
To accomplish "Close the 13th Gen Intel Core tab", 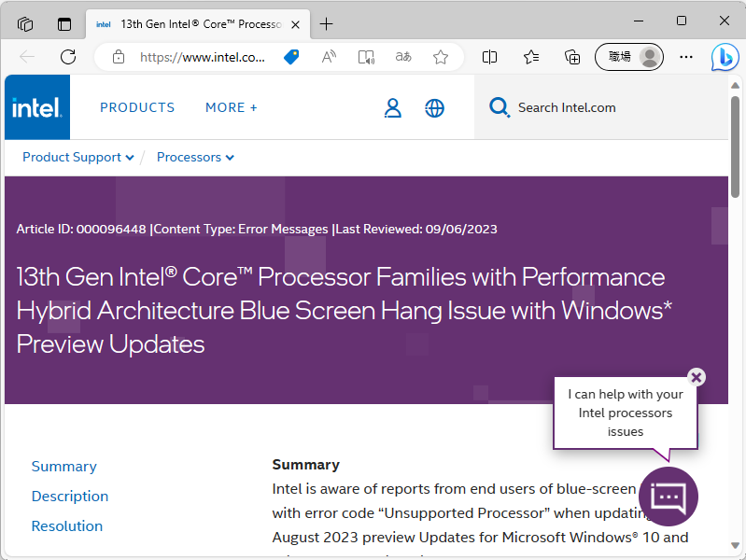I will tap(295, 25).
